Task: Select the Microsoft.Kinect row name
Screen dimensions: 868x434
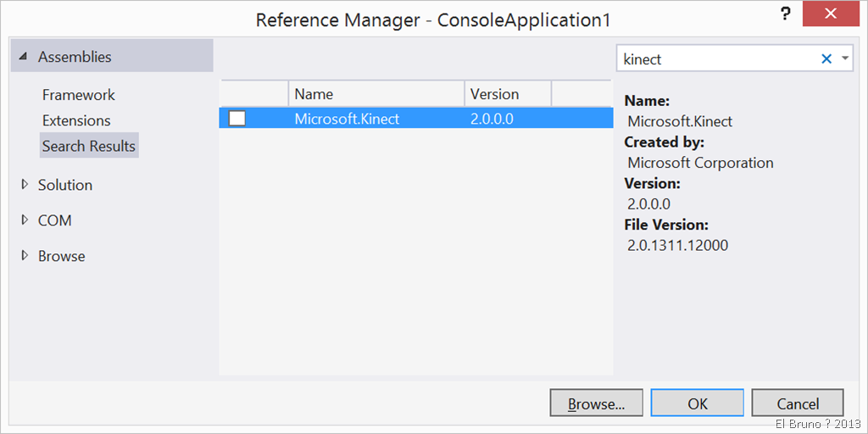Action: pyautogui.click(x=347, y=119)
